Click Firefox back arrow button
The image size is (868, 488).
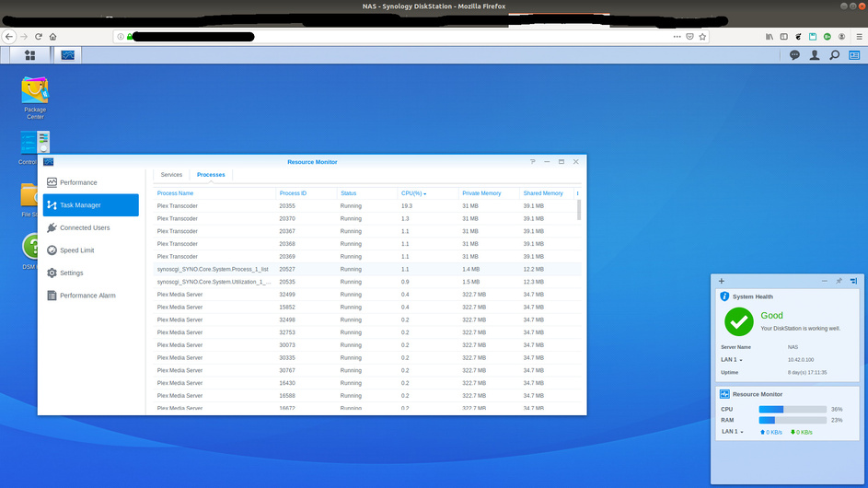tap(9, 37)
